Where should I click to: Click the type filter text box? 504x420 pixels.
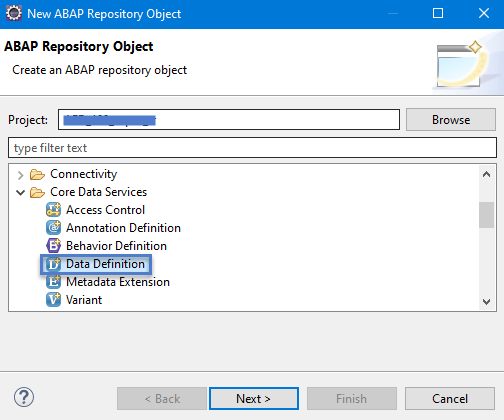point(252,148)
